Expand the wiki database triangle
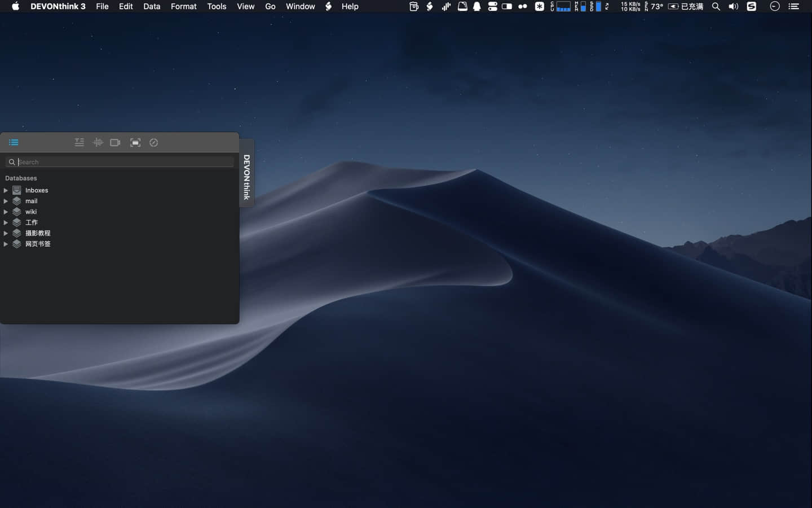812x508 pixels. [x=6, y=212]
